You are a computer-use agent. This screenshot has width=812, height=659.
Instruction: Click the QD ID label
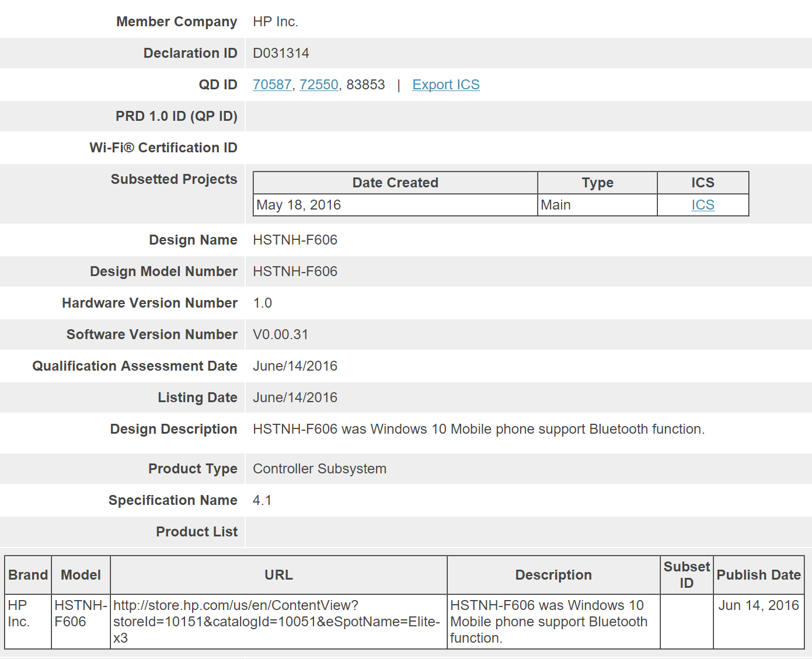pos(218,85)
